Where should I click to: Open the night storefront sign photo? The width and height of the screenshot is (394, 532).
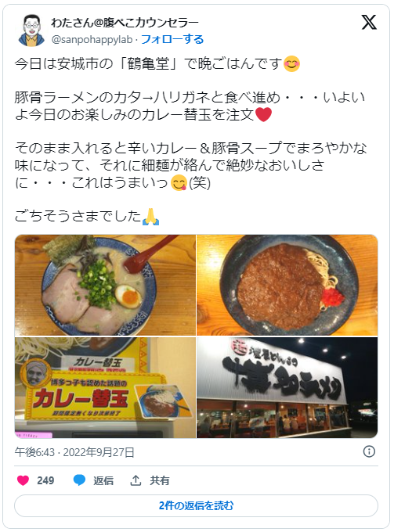(287, 387)
